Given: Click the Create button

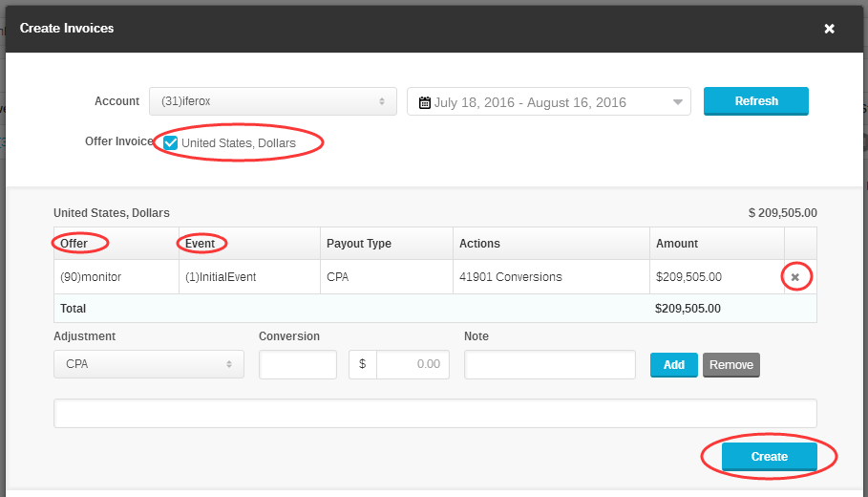Looking at the screenshot, I should tap(769, 457).
